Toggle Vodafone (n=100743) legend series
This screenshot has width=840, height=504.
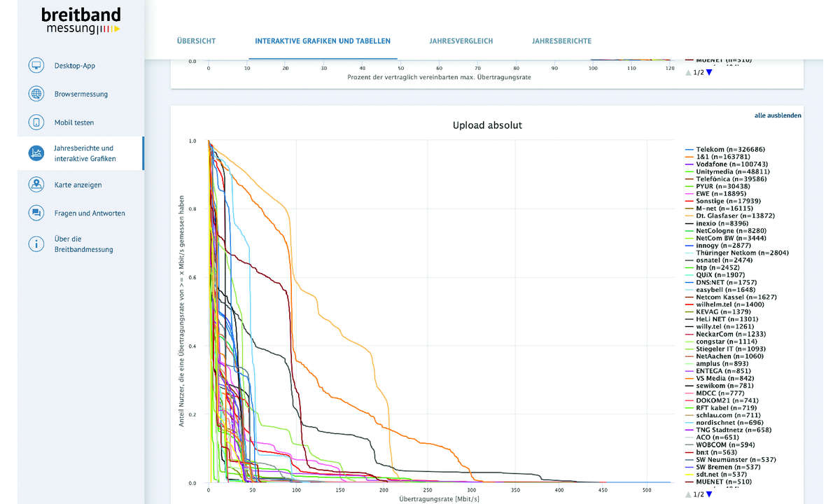pyautogui.click(x=727, y=164)
